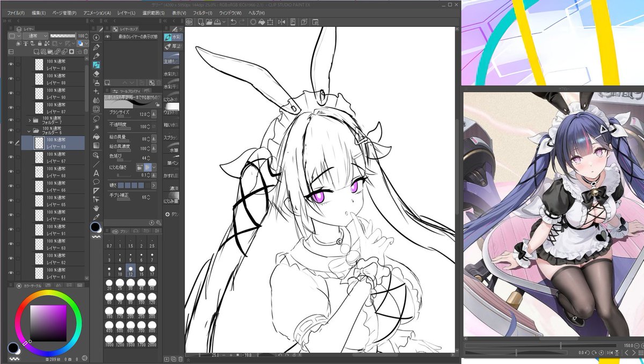Hide layer レイヤー 89
644x364 pixels.
(11, 65)
